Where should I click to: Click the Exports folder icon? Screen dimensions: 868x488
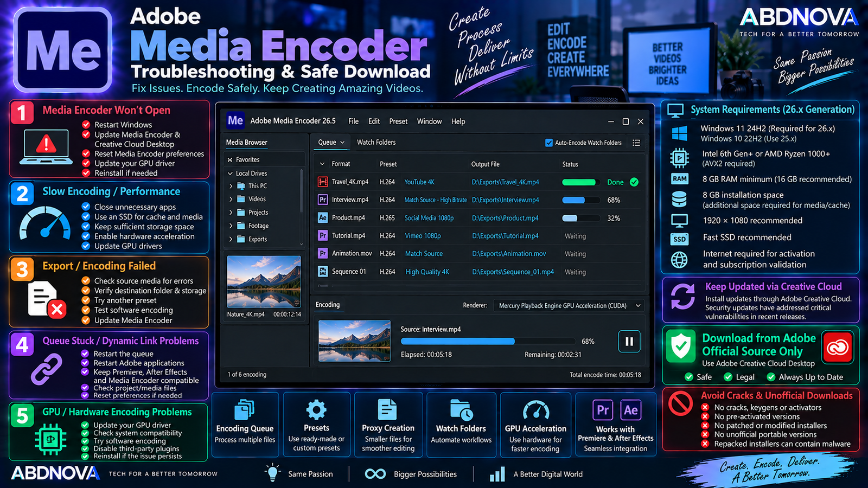click(241, 239)
